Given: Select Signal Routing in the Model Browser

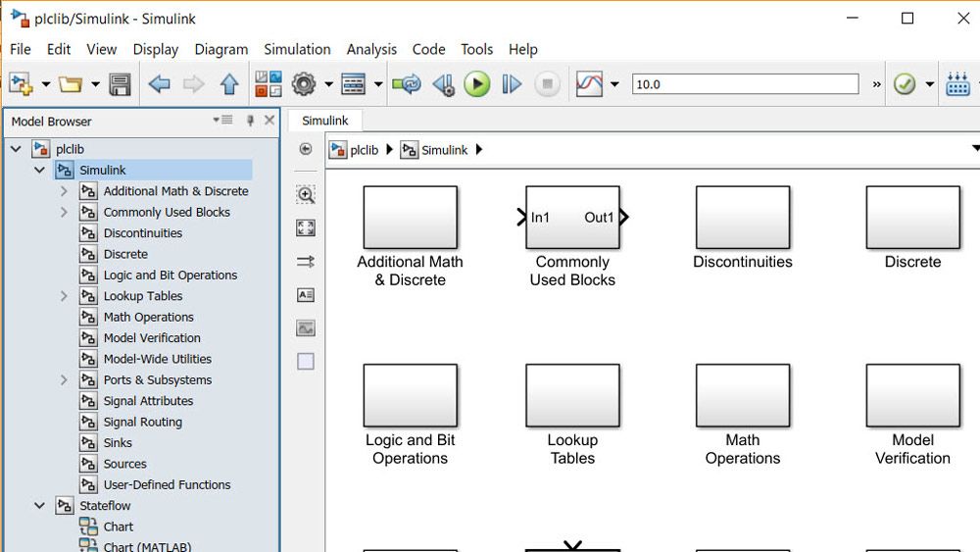Looking at the screenshot, I should [x=142, y=422].
